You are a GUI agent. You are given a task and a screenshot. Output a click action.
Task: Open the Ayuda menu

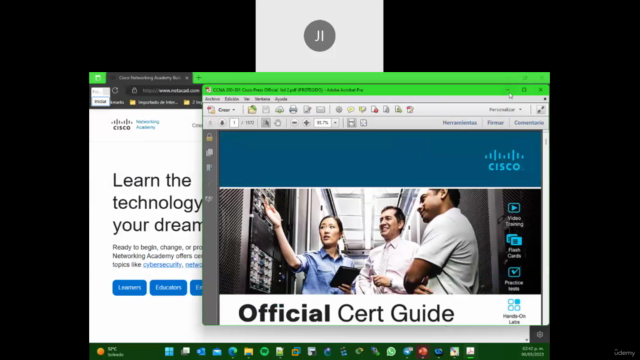[x=281, y=99]
